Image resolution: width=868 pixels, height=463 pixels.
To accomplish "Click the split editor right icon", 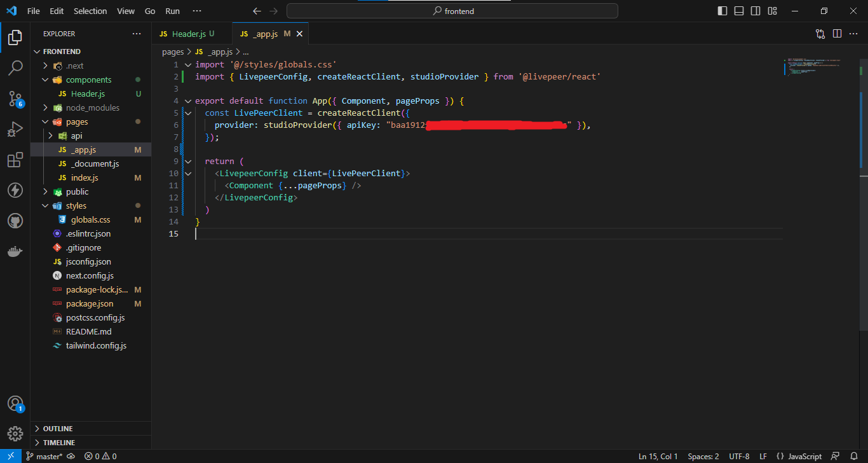I will point(837,34).
